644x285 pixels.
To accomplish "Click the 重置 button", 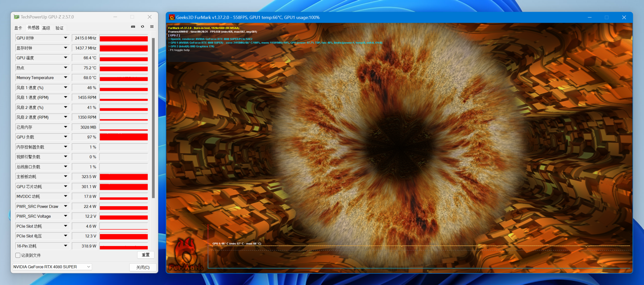I will 146,255.
